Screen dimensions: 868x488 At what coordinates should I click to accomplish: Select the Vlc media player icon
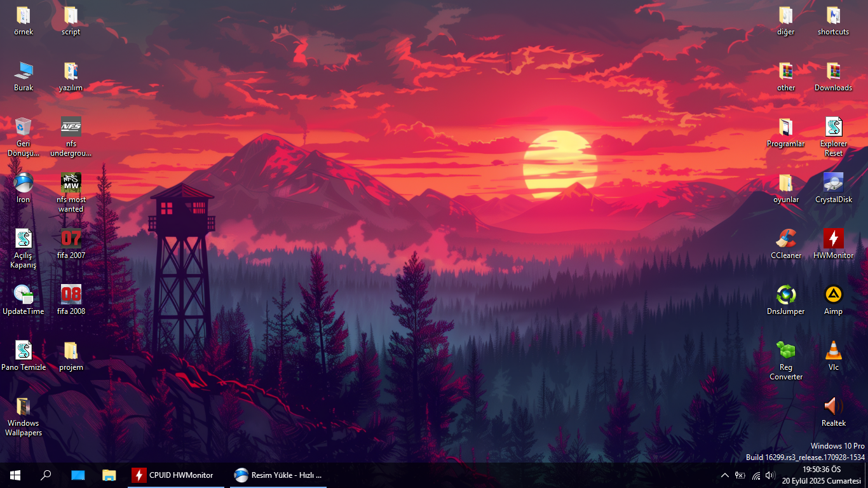(833, 351)
